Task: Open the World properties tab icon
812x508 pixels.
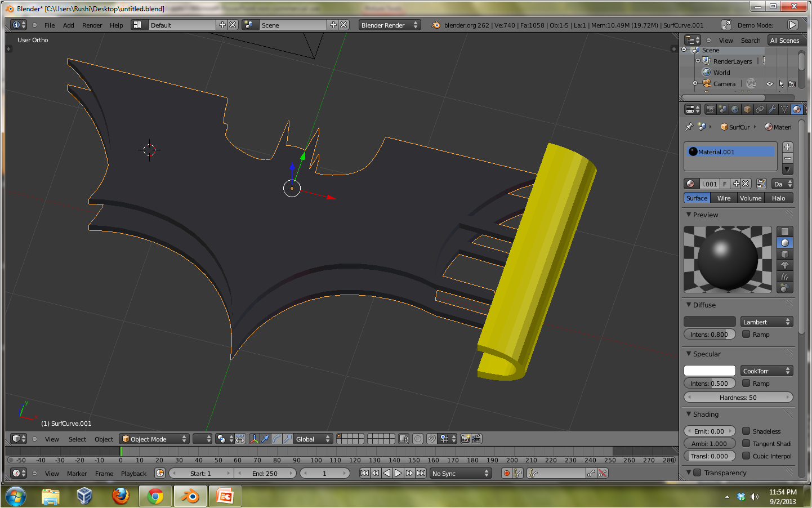Action: pos(735,109)
